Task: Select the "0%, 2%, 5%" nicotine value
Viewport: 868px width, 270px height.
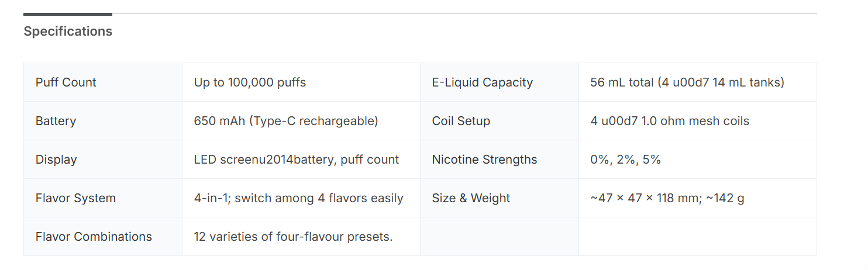Action: point(626,160)
